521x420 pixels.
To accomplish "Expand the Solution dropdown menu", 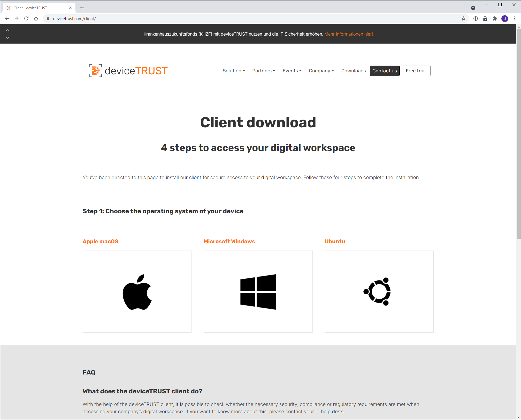I will click(234, 71).
